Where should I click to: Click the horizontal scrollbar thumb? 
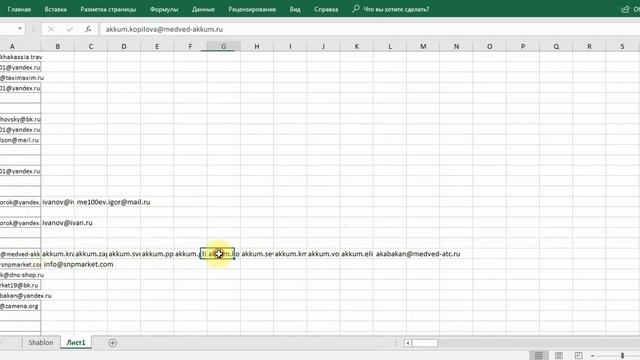pyautogui.click(x=424, y=343)
